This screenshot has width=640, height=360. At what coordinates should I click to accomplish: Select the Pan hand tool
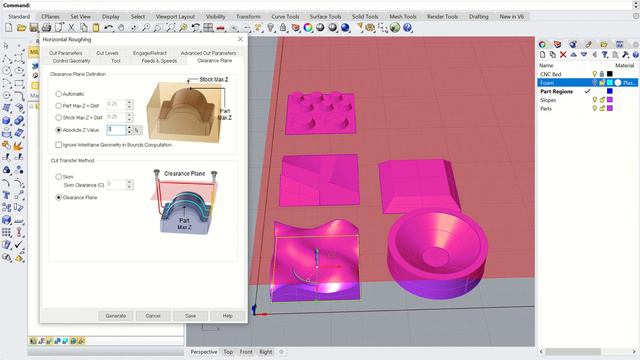click(121, 27)
